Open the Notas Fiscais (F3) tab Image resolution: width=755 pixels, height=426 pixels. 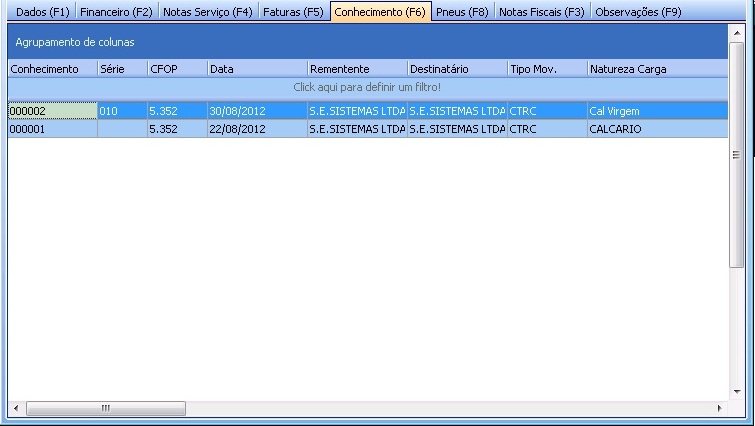pos(541,12)
